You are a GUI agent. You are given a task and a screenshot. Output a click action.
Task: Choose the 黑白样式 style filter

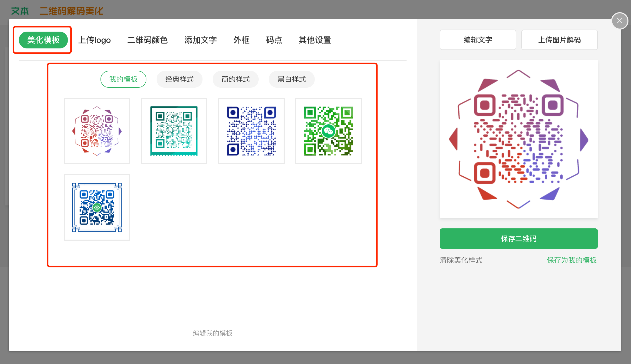tap(292, 79)
